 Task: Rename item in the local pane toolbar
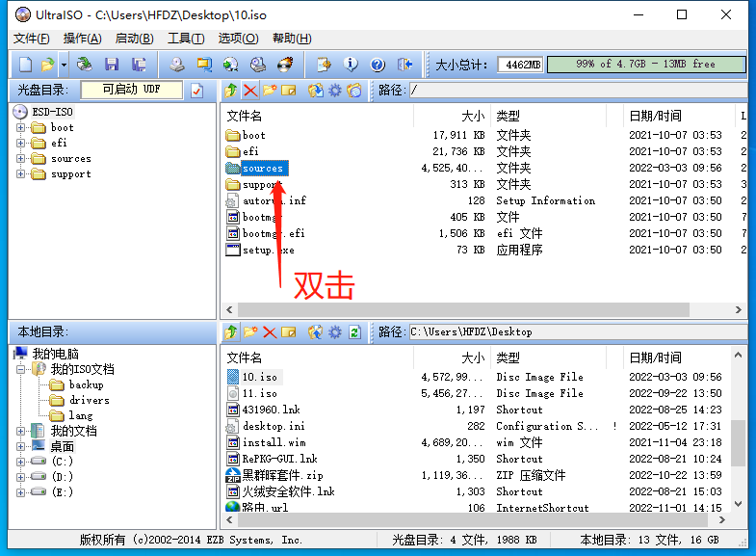(x=288, y=332)
